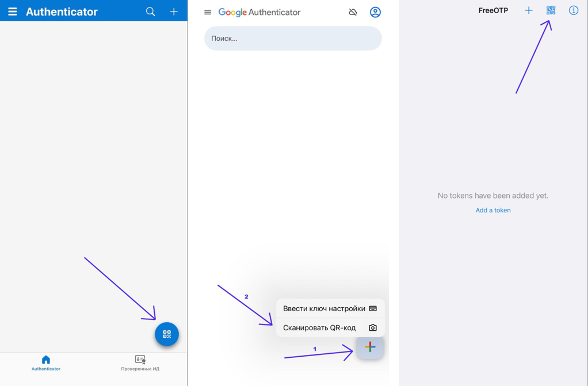
Task: Select the Authenticator title in the blue header
Action: click(62, 12)
